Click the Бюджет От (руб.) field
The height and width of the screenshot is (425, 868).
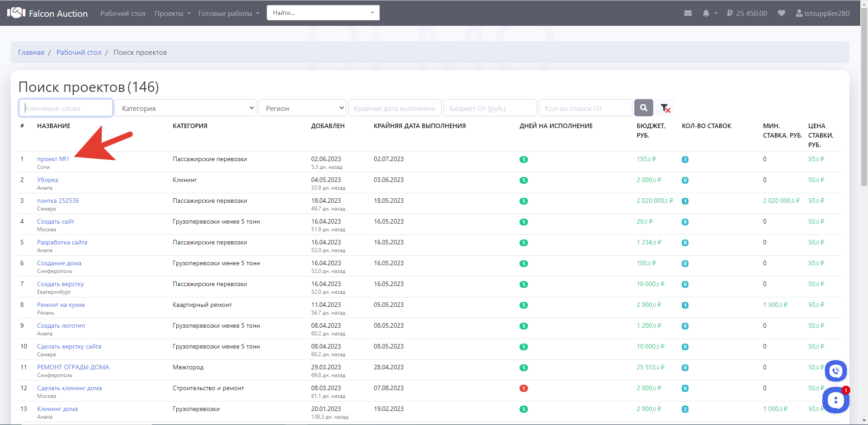click(490, 108)
